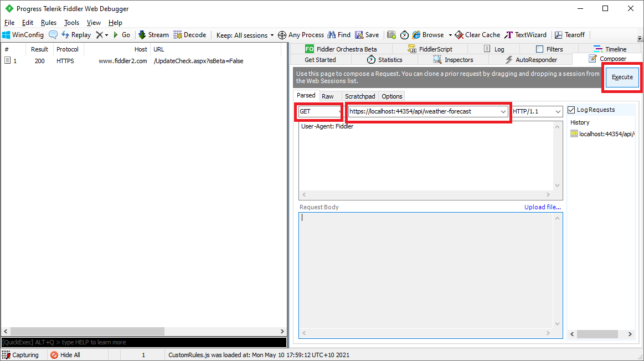The width and height of the screenshot is (644, 361).
Task: Switch to the Get Started tab
Action: point(321,60)
